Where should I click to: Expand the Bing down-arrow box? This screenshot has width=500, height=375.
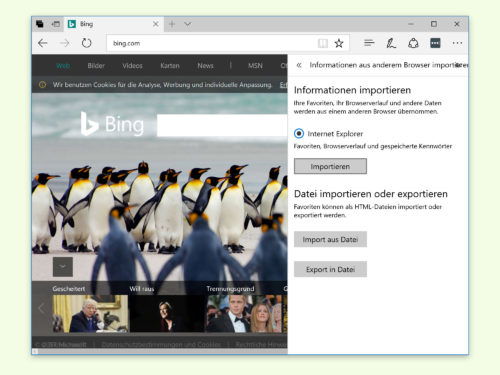click(63, 267)
